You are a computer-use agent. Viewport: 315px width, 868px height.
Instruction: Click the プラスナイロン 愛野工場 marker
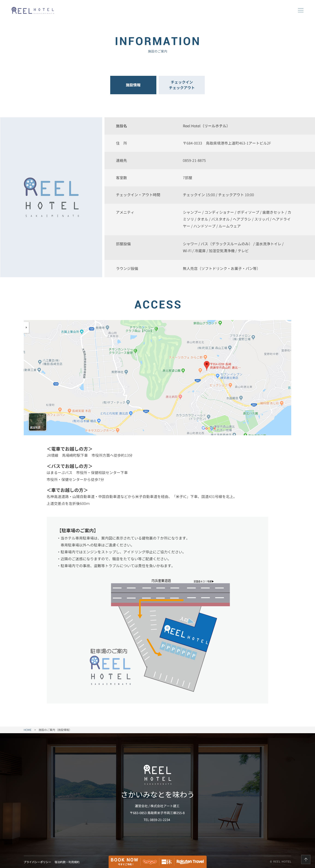[x=253, y=337]
